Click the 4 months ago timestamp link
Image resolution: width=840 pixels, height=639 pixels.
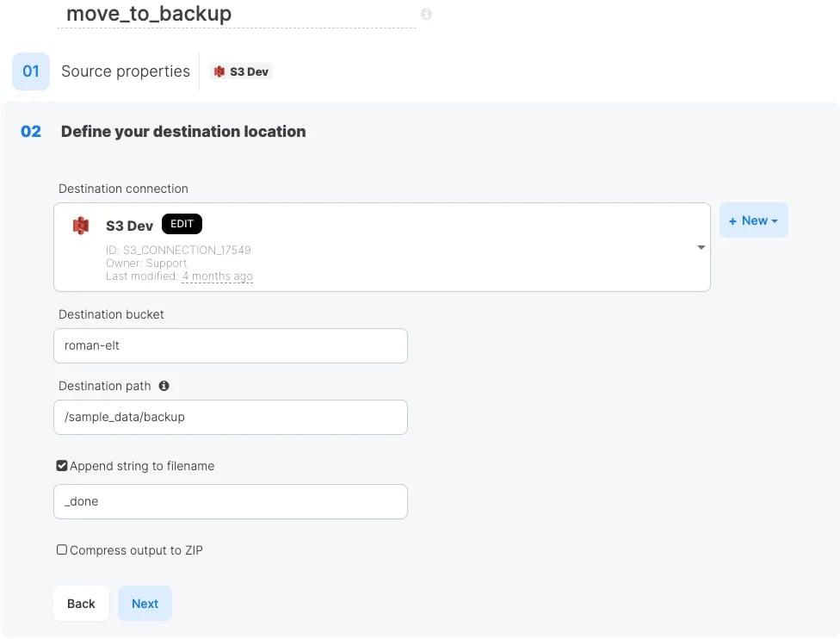point(217,276)
